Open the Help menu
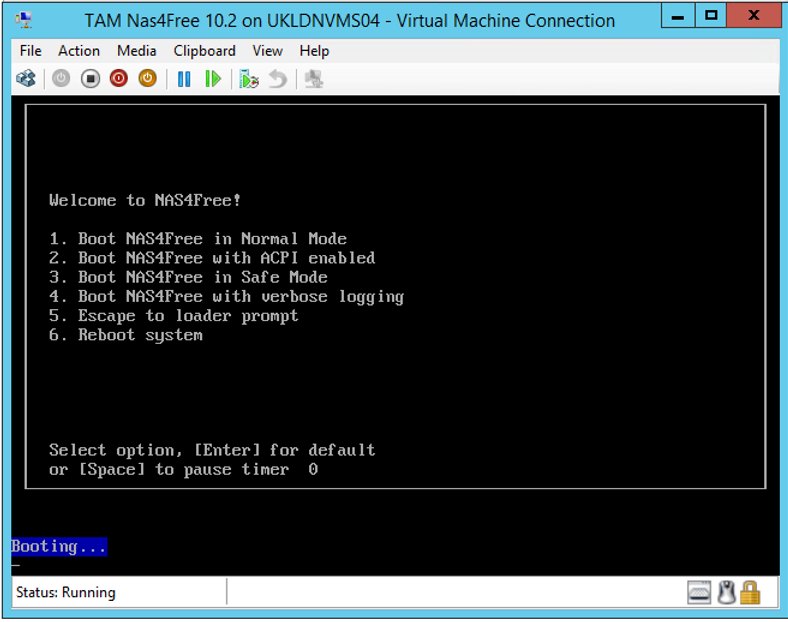 tap(315, 51)
